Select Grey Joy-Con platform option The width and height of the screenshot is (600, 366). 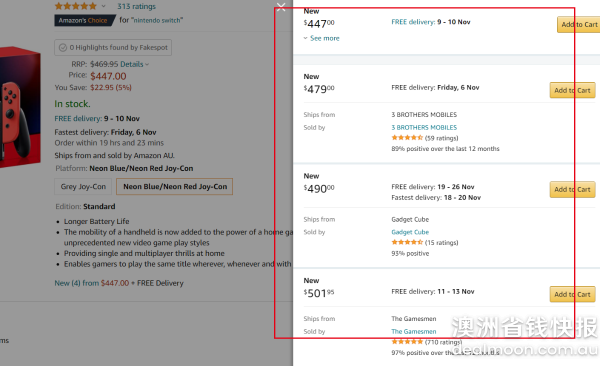click(83, 186)
